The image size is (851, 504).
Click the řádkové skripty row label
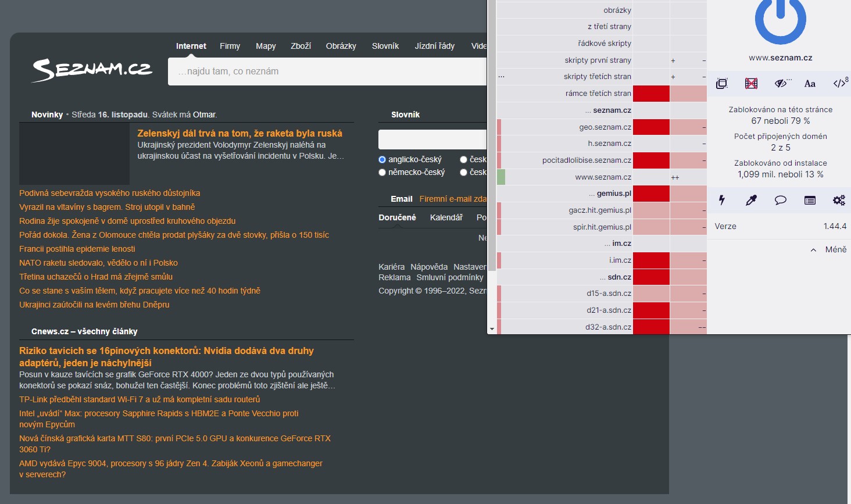pos(605,44)
